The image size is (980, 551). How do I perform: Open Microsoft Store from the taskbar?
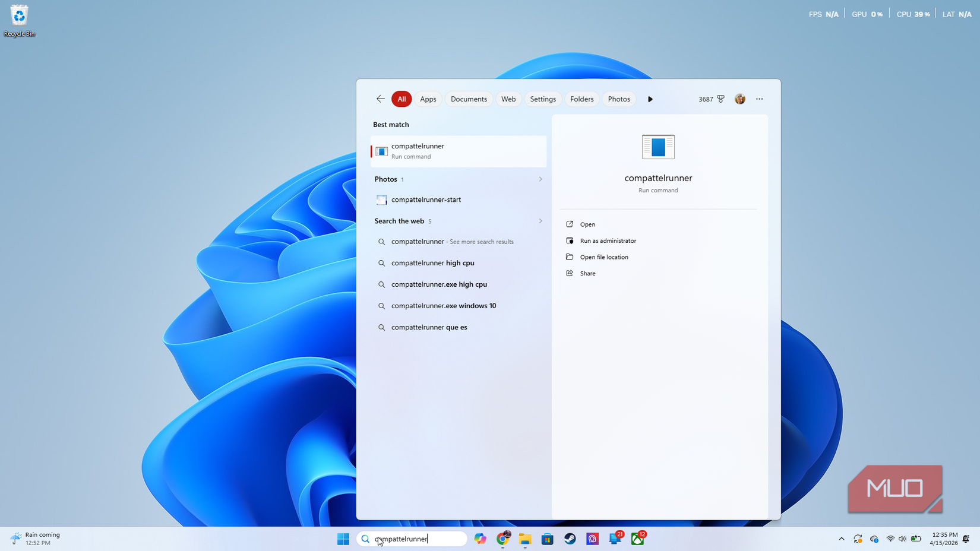pyautogui.click(x=548, y=539)
